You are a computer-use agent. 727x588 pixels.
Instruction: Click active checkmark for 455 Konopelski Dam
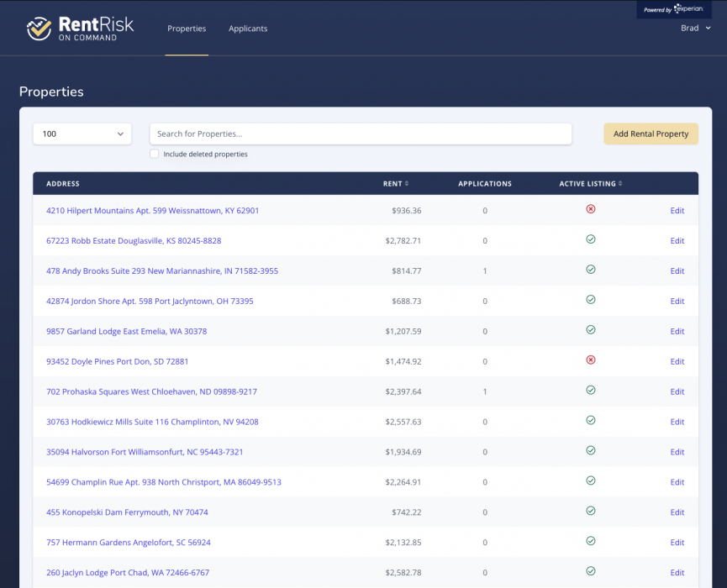coord(590,511)
